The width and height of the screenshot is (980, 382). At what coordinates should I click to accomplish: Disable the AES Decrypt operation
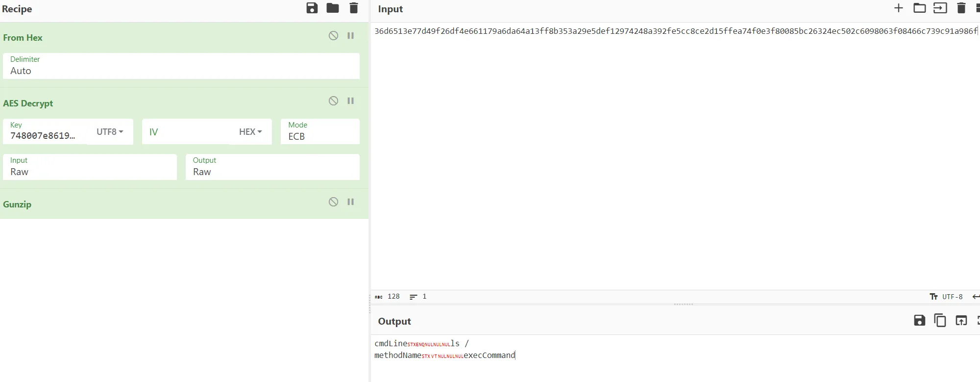click(x=333, y=101)
